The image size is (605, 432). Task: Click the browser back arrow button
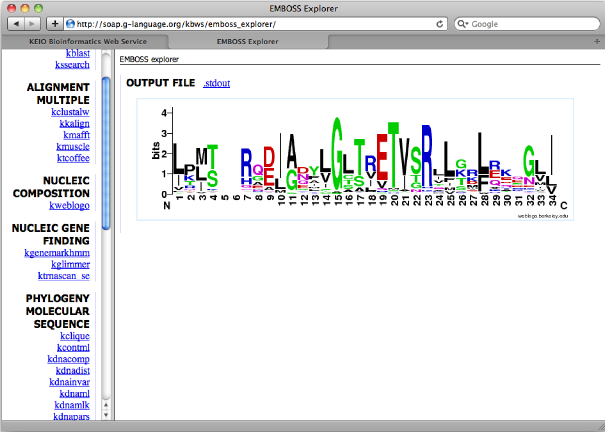(16, 24)
